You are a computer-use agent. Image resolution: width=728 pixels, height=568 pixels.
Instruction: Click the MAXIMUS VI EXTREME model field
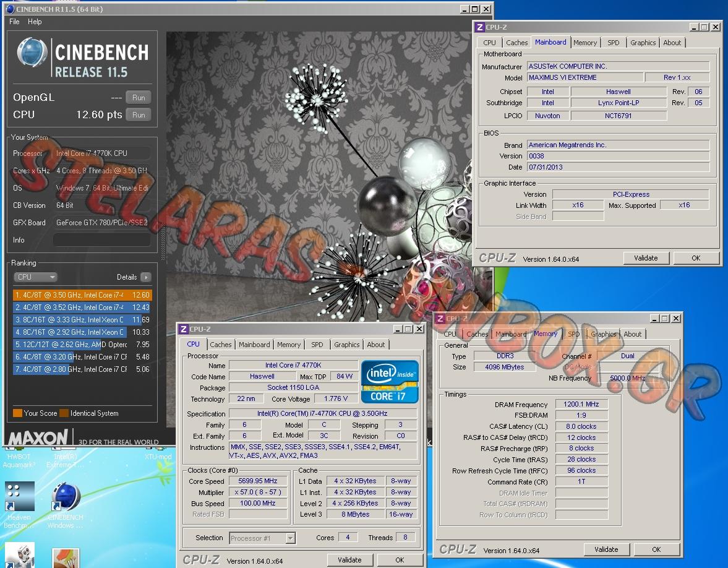[x=585, y=77]
